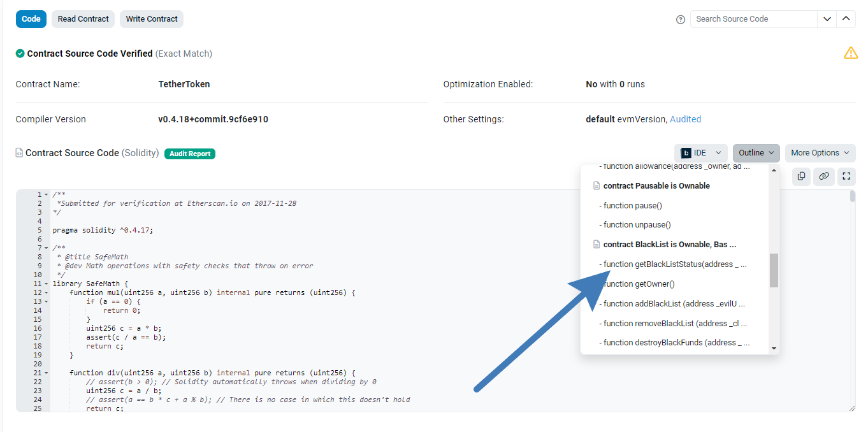Focus the Search Source Code field

click(753, 19)
